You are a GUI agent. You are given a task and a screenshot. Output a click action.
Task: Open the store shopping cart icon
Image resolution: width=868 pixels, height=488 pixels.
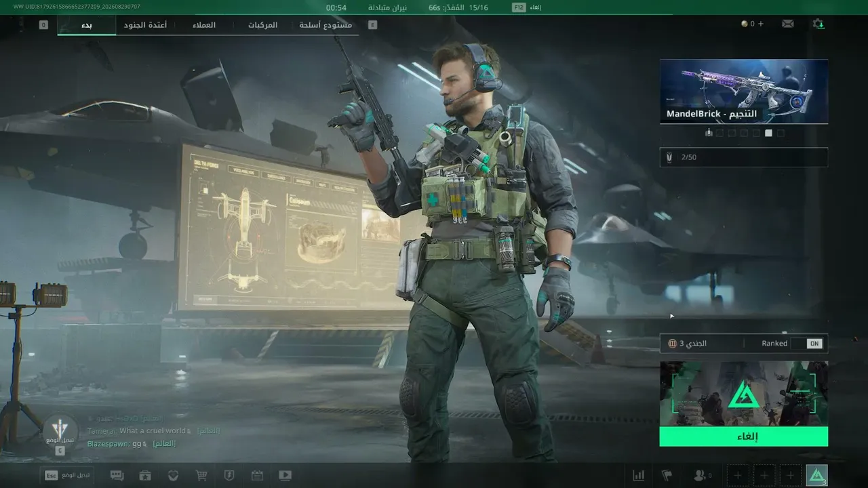click(x=201, y=476)
